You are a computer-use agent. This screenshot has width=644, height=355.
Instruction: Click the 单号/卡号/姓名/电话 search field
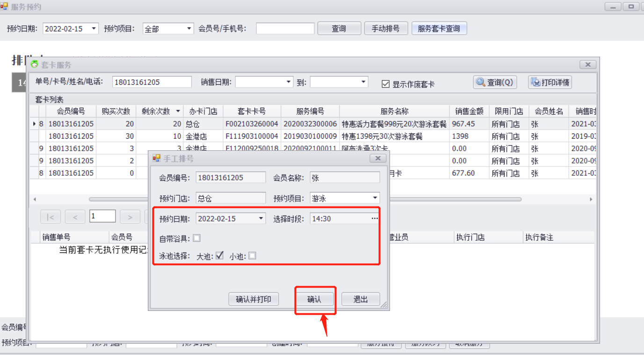pyautogui.click(x=152, y=82)
